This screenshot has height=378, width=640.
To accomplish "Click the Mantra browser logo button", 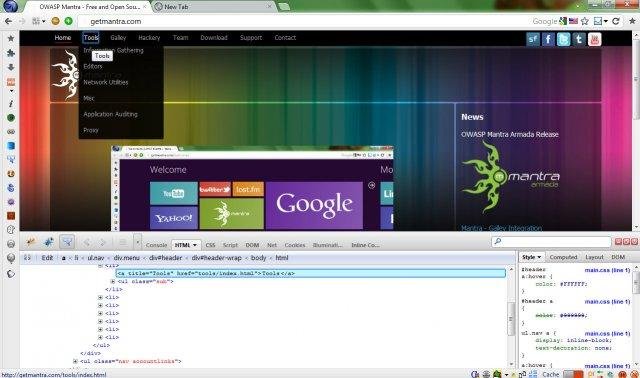I will [x=11, y=6].
